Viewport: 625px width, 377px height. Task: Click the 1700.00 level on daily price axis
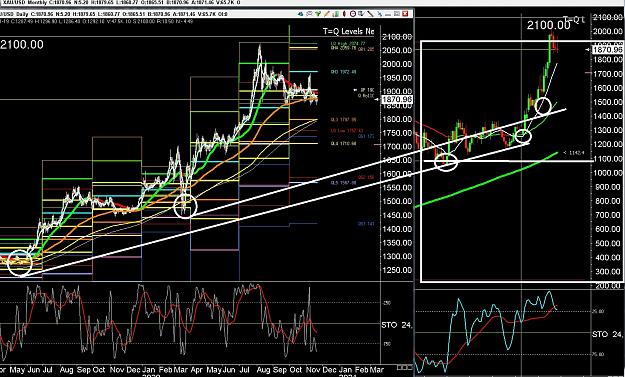(397, 146)
